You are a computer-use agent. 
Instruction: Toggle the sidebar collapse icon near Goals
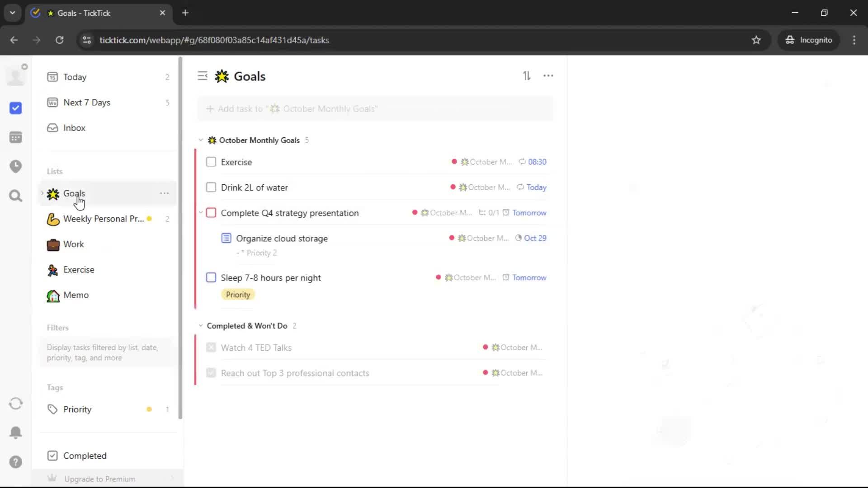point(202,76)
